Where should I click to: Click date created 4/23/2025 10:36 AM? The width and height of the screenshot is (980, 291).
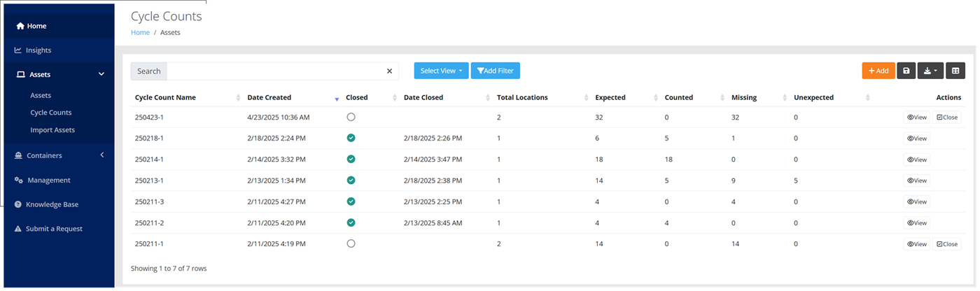point(279,118)
